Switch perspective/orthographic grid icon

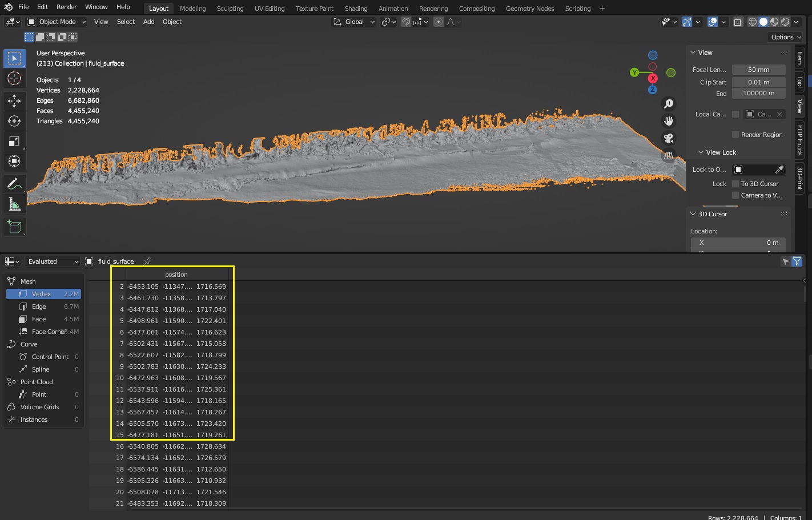pyautogui.click(x=669, y=155)
